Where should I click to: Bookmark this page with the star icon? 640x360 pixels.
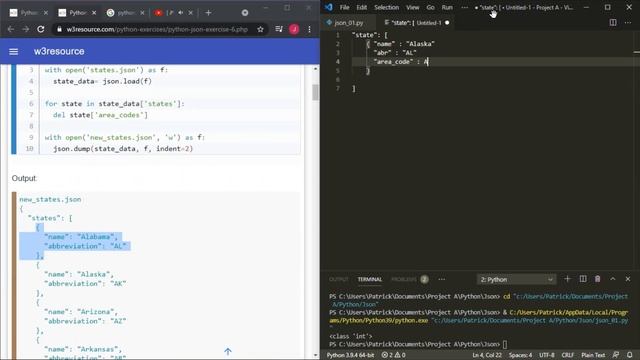click(260, 29)
